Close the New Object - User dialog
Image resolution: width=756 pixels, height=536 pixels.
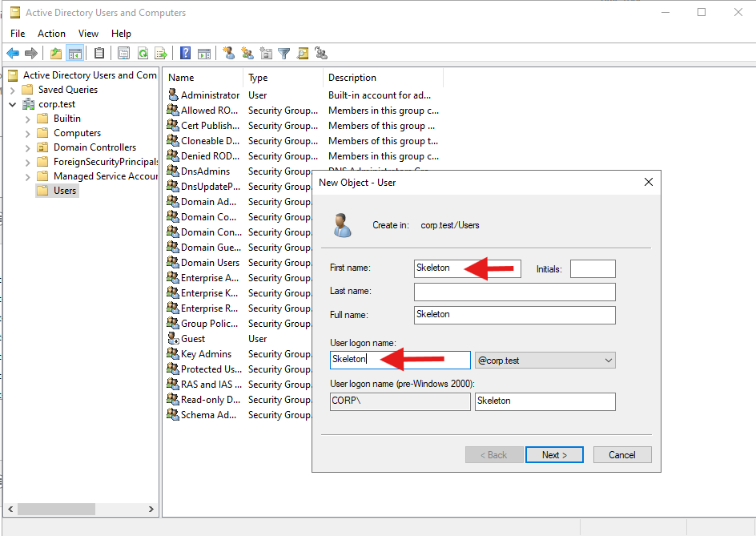(x=649, y=182)
